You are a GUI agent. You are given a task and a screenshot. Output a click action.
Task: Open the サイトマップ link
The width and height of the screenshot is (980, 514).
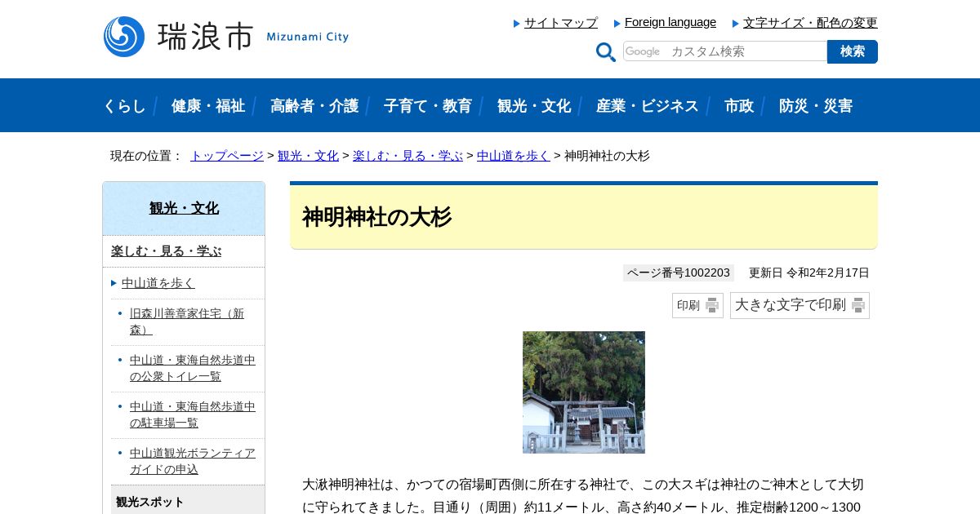[561, 23]
